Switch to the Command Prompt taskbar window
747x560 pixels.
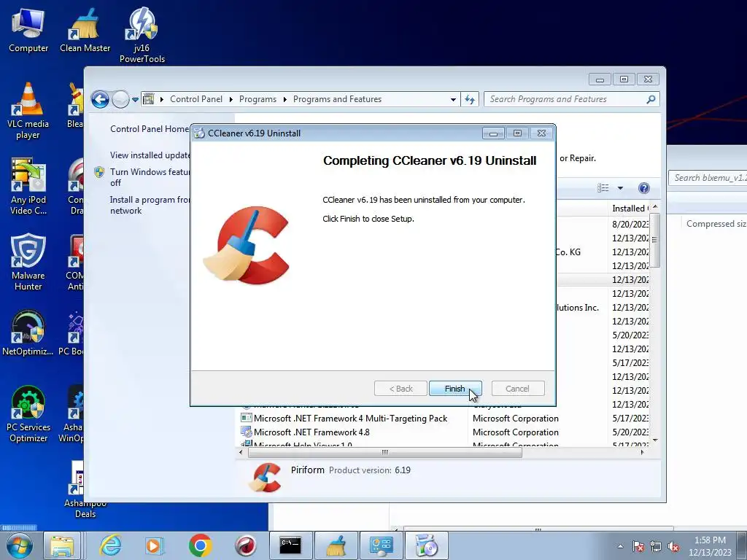click(290, 545)
